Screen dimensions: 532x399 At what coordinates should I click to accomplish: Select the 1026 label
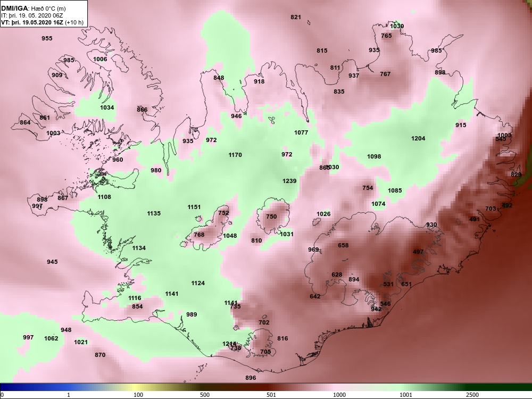tap(323, 214)
